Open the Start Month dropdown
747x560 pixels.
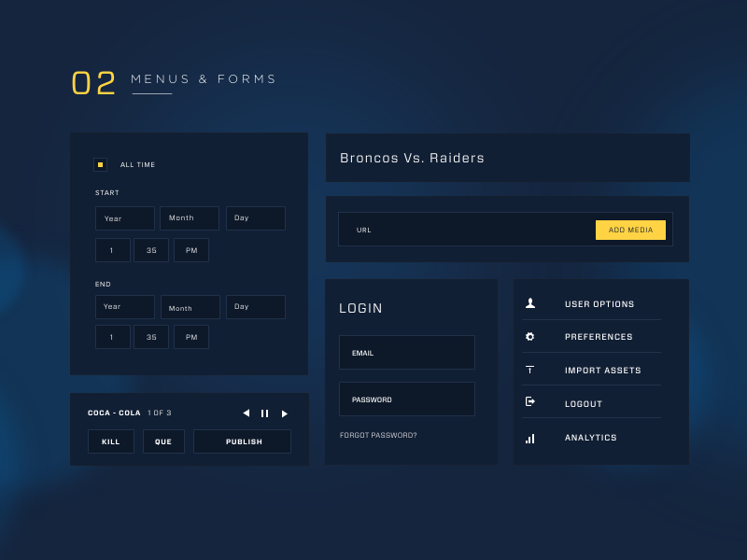pos(190,218)
